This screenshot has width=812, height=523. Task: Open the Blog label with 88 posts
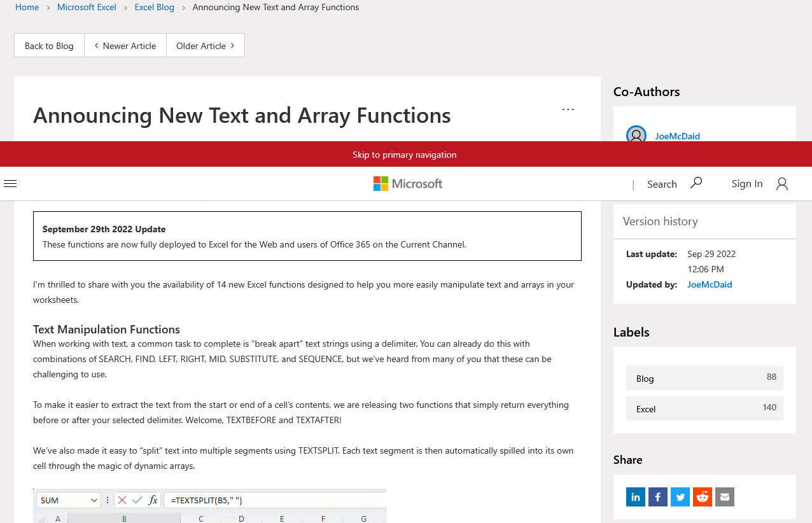coord(704,378)
